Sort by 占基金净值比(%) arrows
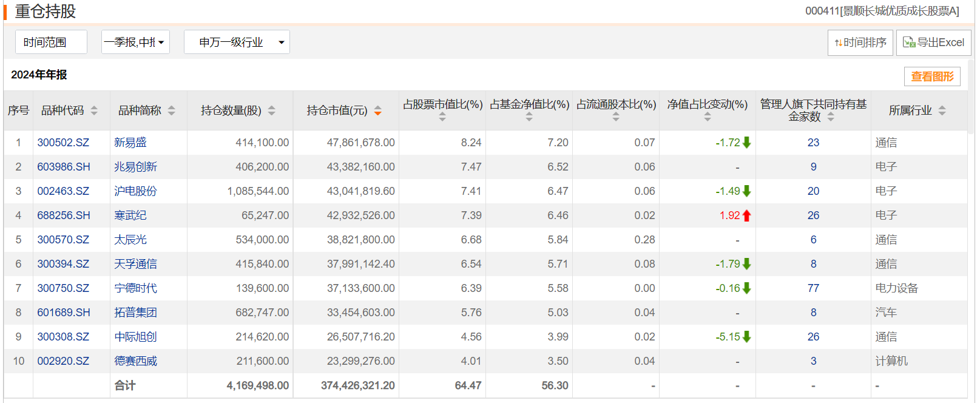 pyautogui.click(x=529, y=117)
